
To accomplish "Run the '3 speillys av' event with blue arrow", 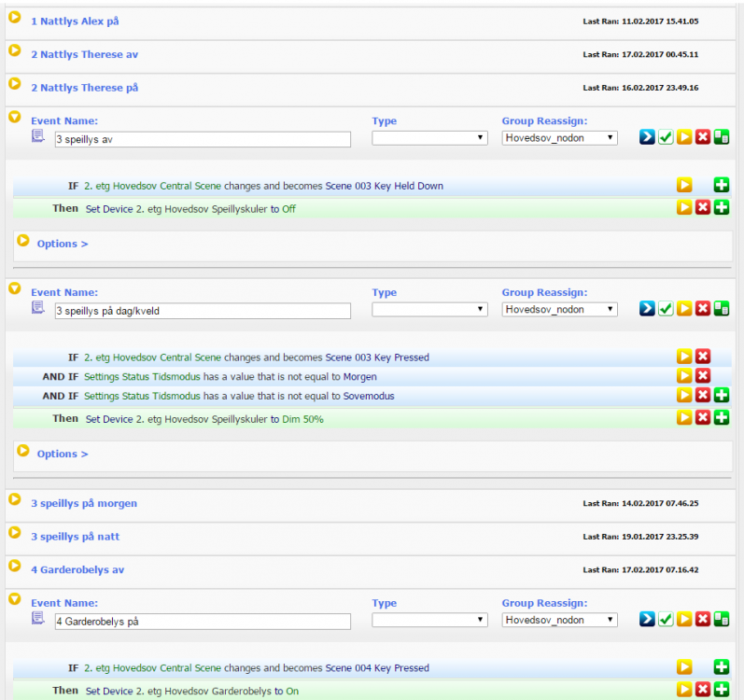I will [647, 138].
